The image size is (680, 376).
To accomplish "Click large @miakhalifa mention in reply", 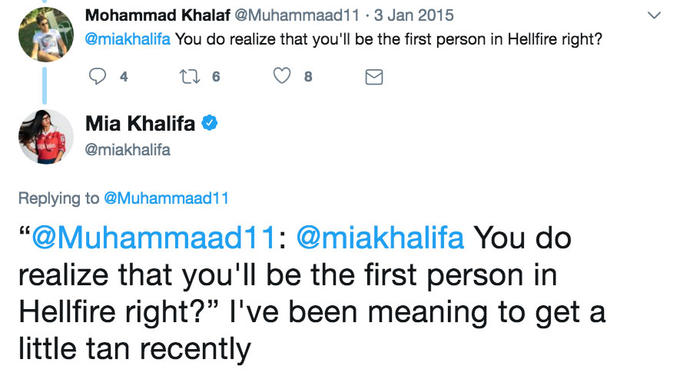I will coord(380,238).
